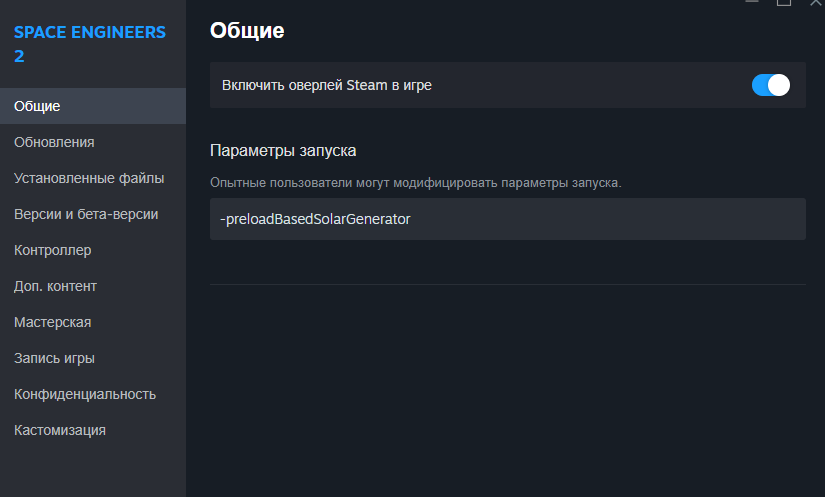Click the Общие page heading
825x497 pixels.
click(x=247, y=31)
